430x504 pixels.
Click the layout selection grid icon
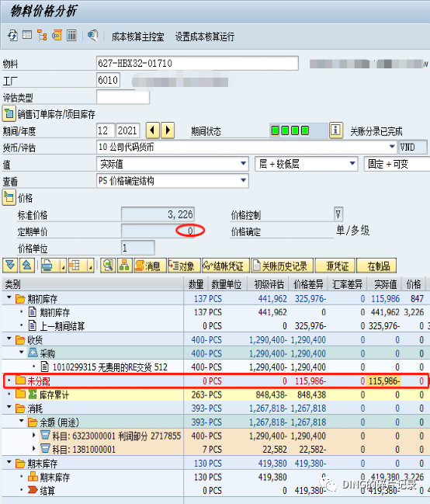(x=75, y=266)
